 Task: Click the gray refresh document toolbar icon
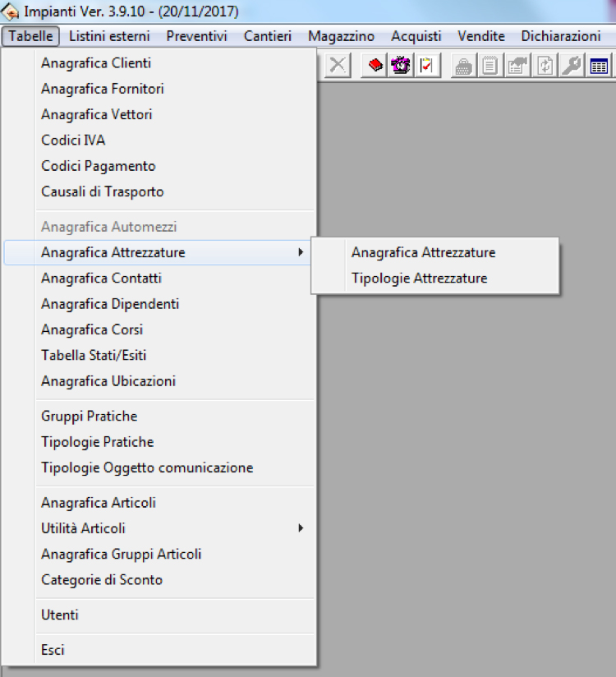(x=545, y=67)
